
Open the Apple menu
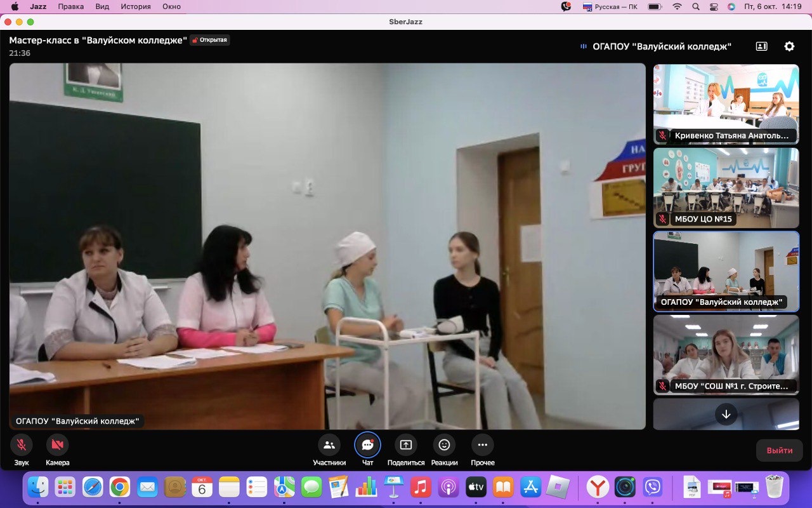pos(15,6)
